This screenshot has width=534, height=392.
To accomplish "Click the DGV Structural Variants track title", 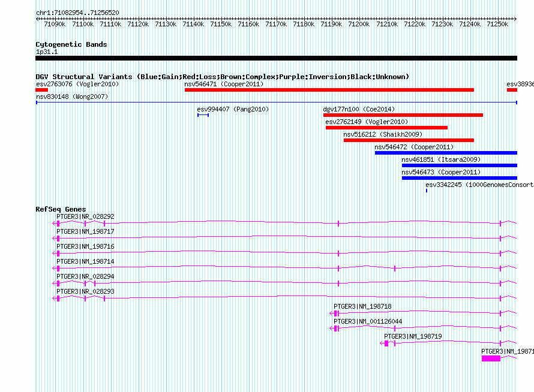I will pos(222,77).
